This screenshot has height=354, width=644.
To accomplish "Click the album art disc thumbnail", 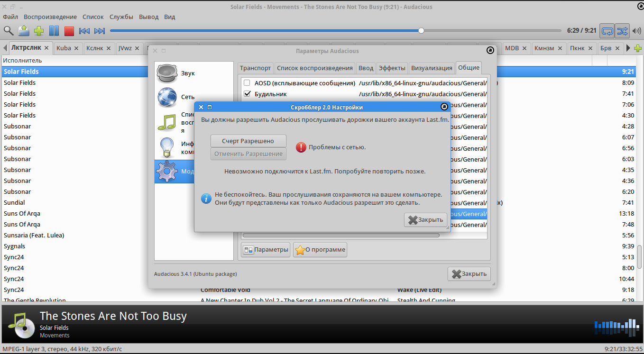I will tap(22, 325).
